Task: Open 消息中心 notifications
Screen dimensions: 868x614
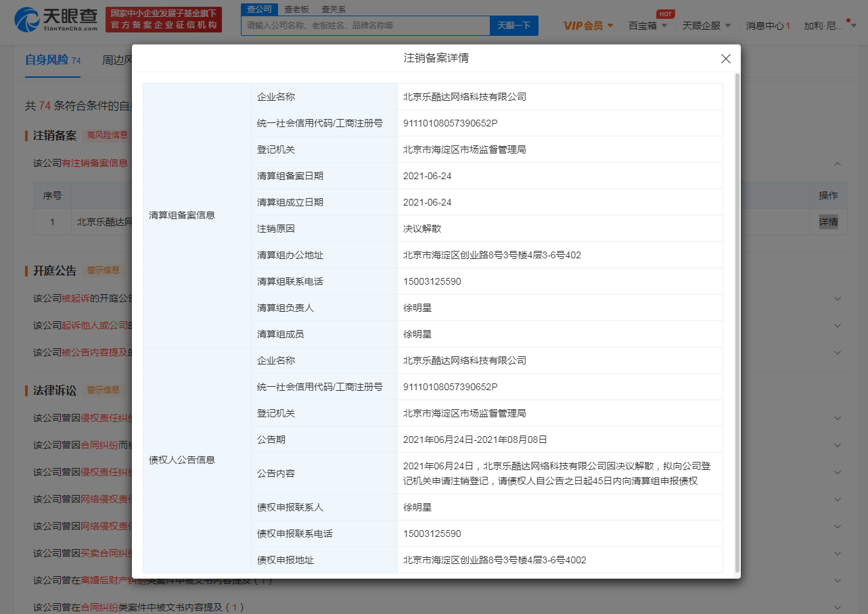Action: pos(767,26)
